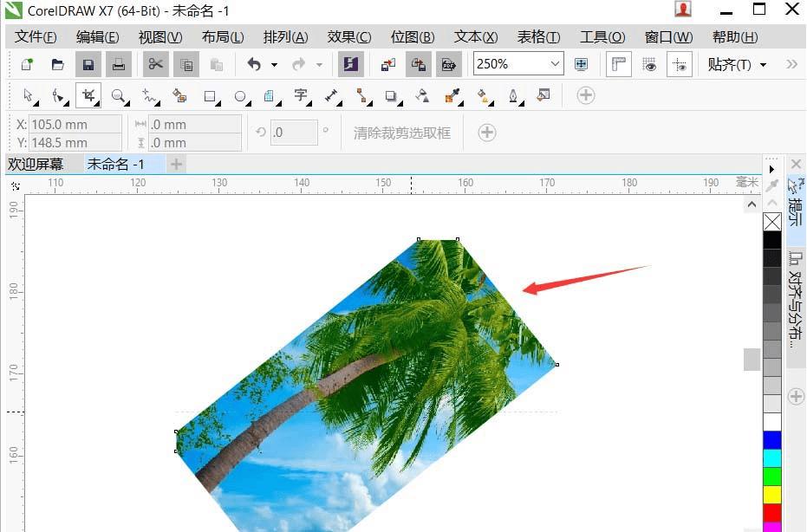Add docker with plus button at right
The image size is (807, 532).
click(x=796, y=397)
